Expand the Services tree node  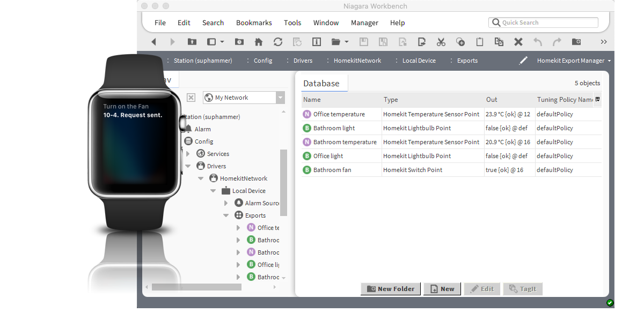click(188, 154)
